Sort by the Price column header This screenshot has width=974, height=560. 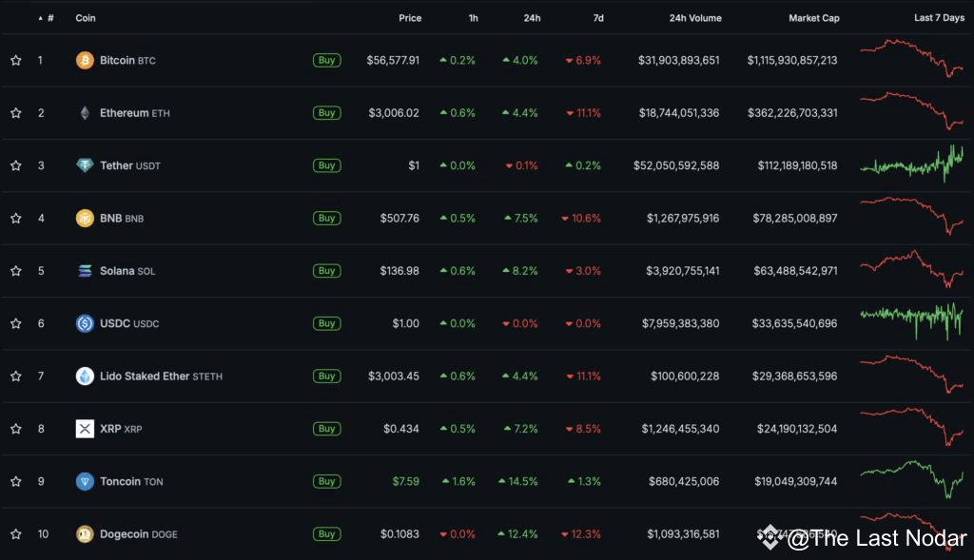[x=410, y=18]
